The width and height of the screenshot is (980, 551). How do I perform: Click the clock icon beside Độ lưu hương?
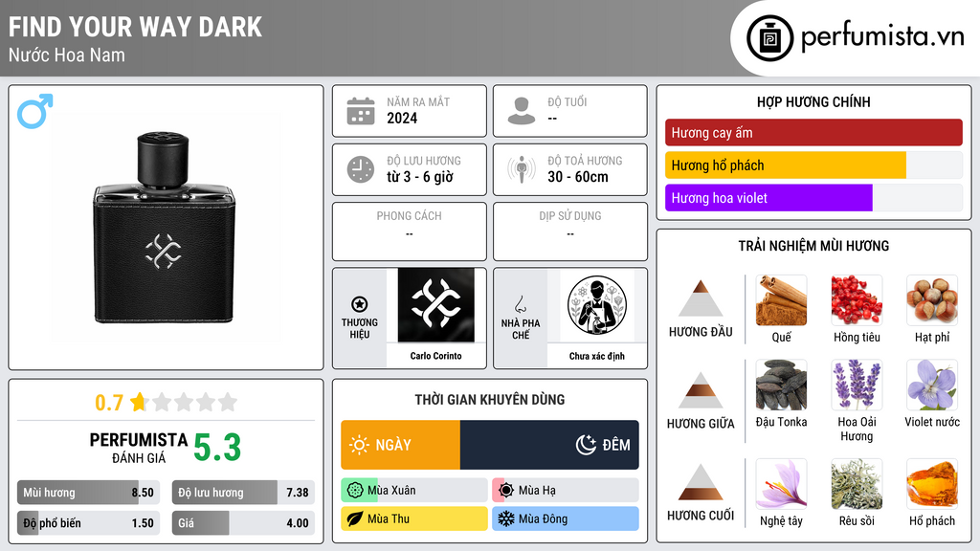coord(361,169)
